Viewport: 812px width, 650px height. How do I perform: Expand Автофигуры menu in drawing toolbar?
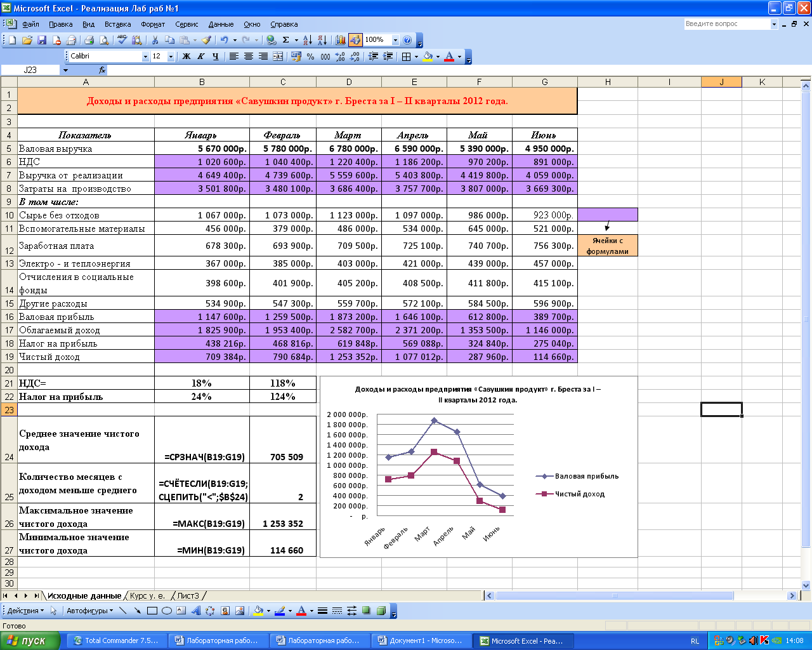[x=89, y=611]
